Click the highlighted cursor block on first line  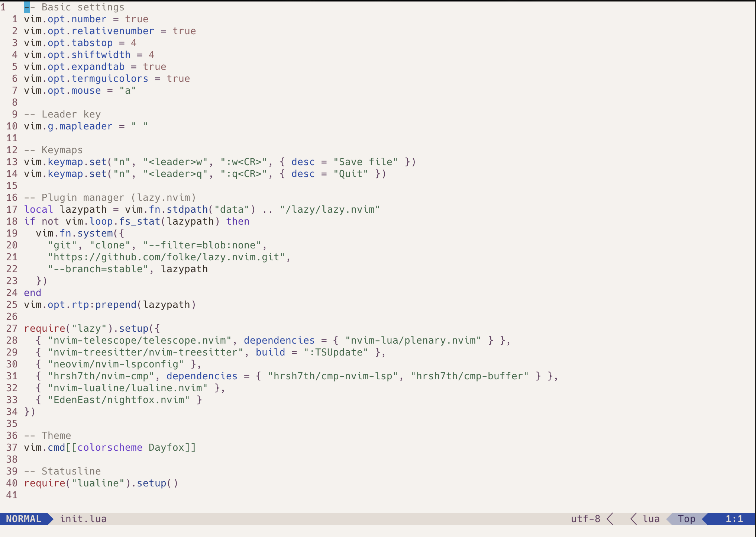pyautogui.click(x=27, y=7)
